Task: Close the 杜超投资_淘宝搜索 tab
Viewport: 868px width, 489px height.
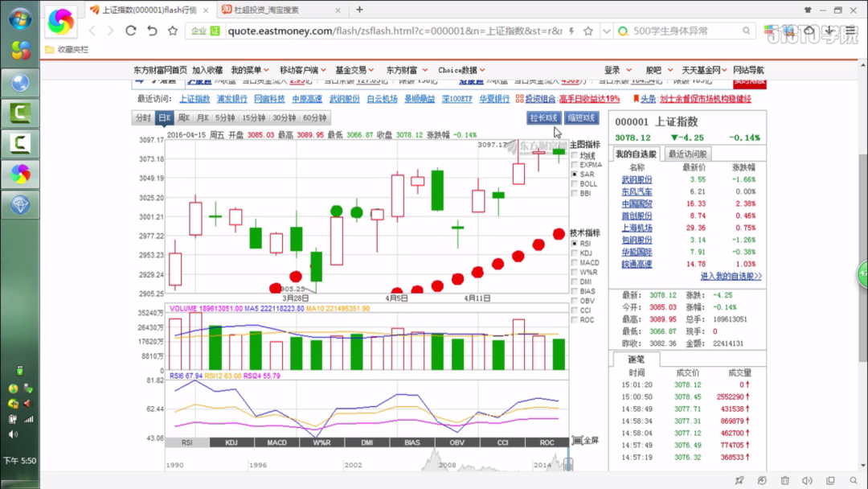Action: click(x=338, y=10)
